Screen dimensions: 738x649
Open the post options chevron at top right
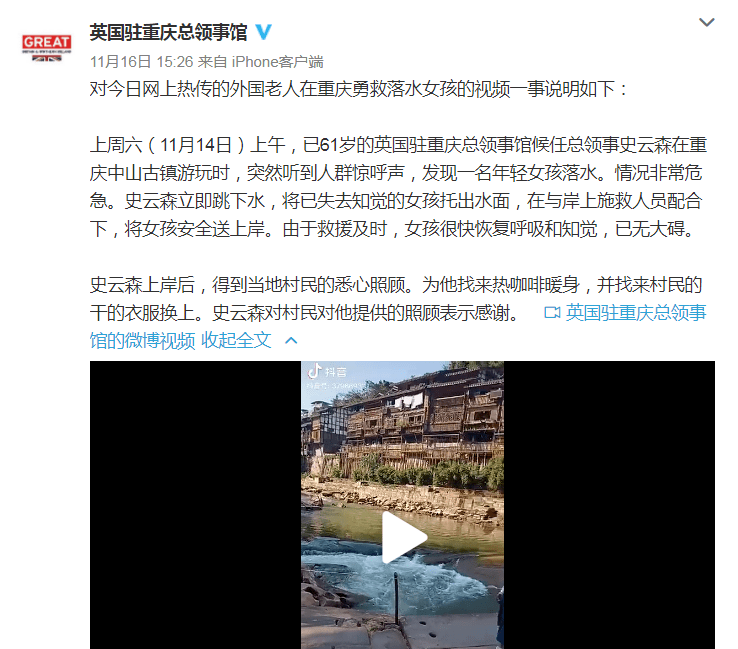click(706, 22)
